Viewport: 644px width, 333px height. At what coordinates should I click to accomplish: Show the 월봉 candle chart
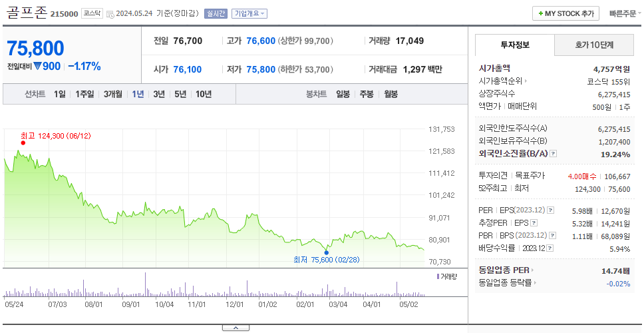point(391,94)
